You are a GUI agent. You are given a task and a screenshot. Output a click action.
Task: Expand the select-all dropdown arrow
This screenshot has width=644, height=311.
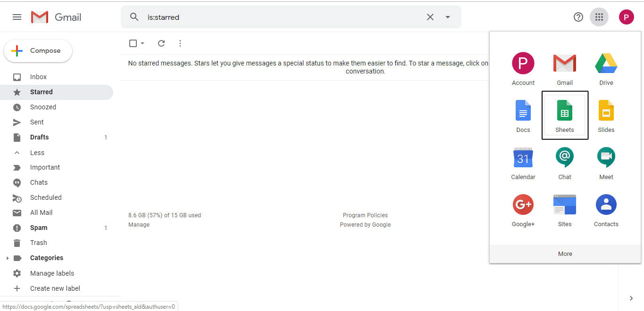(142, 43)
